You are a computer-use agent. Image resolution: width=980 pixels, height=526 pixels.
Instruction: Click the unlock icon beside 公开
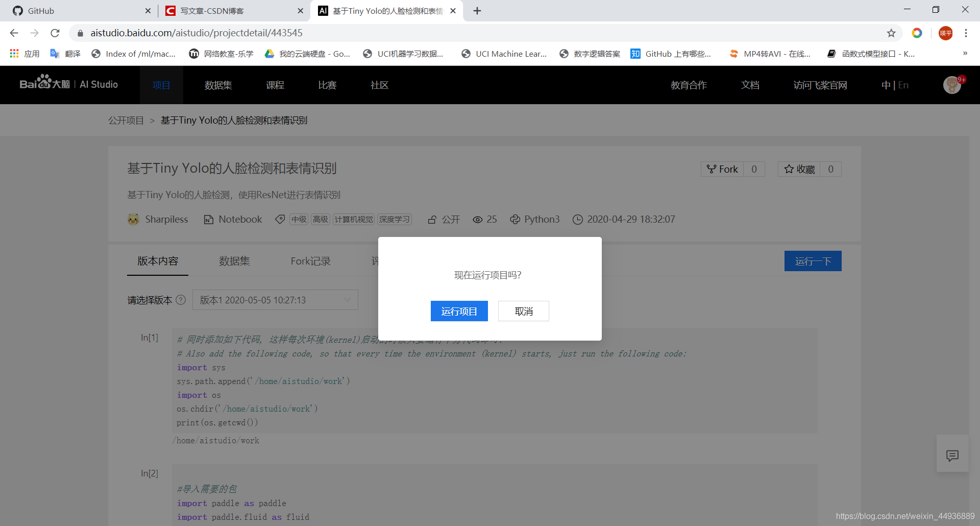point(432,220)
